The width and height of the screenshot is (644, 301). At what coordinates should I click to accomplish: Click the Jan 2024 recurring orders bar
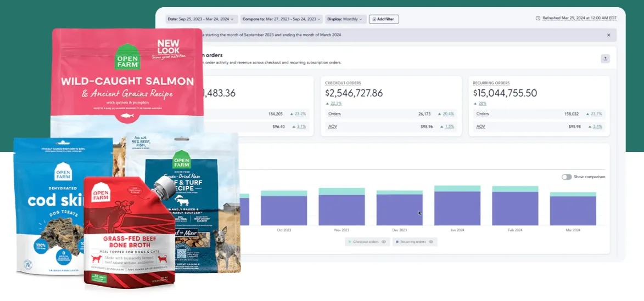[x=457, y=208]
